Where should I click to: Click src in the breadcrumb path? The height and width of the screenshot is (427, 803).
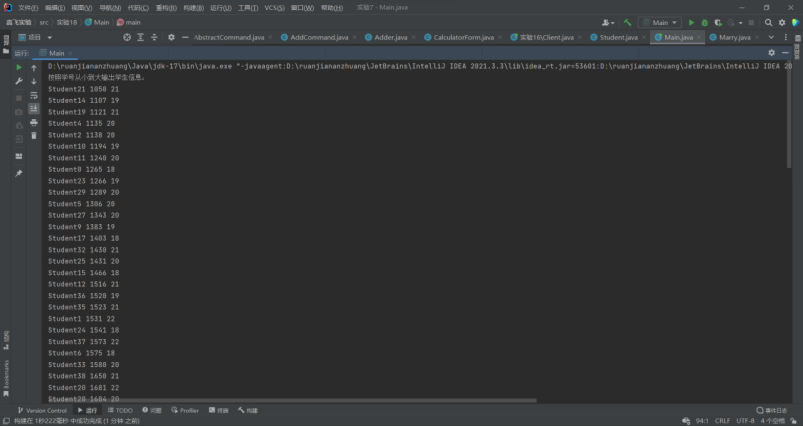tap(44, 23)
